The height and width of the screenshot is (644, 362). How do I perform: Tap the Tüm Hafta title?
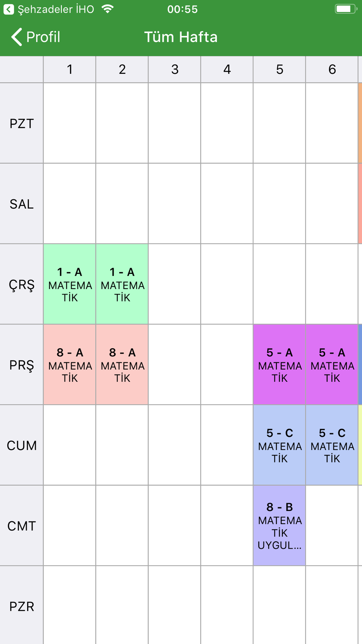pos(181,37)
